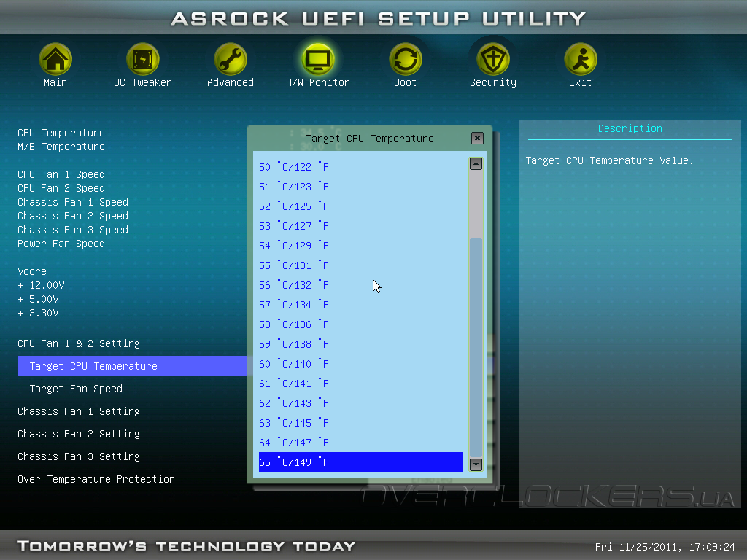
Task: Click Chassis Fan 1 Speed label
Action: click(73, 202)
